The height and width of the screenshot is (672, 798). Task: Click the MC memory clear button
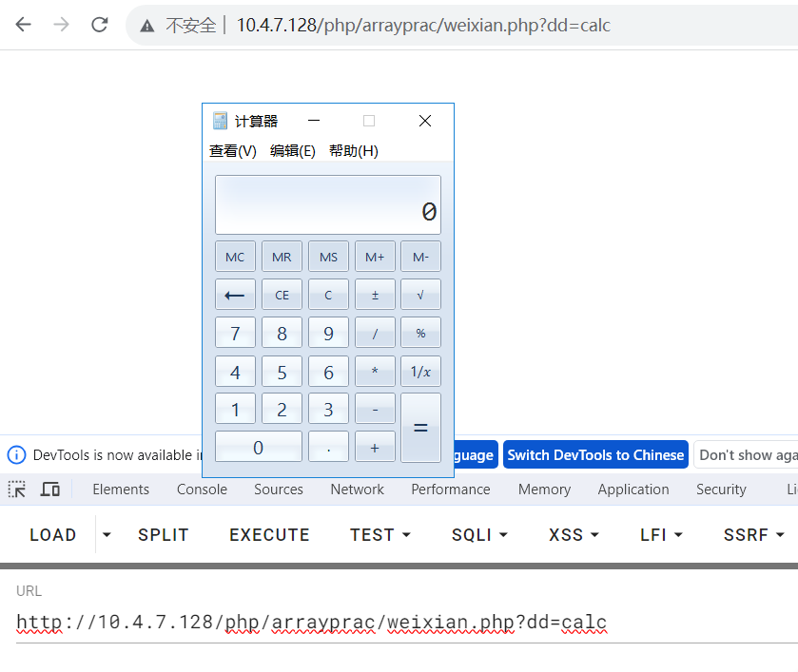coord(235,257)
